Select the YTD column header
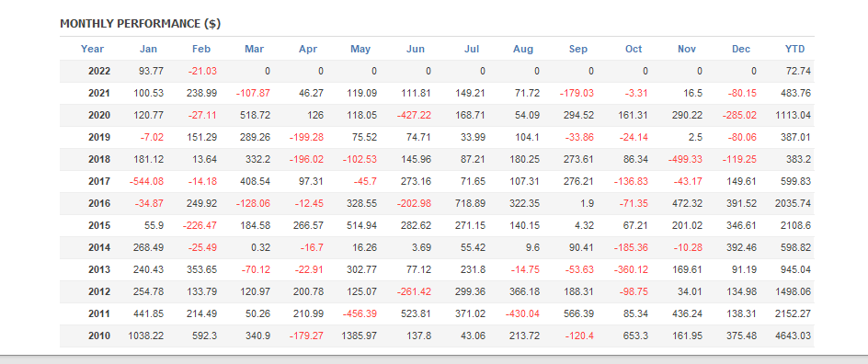 click(x=795, y=49)
